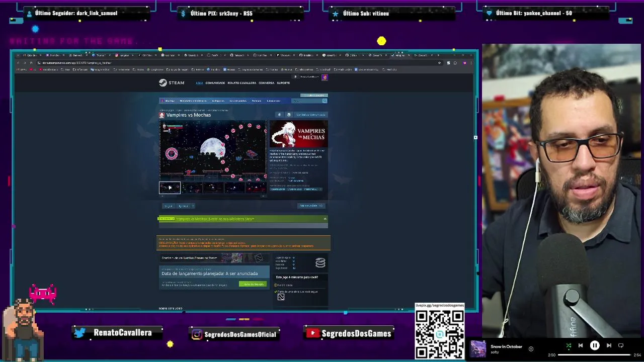Click the green wishlist button in release box
This screenshot has height=362, width=644.
(252, 284)
